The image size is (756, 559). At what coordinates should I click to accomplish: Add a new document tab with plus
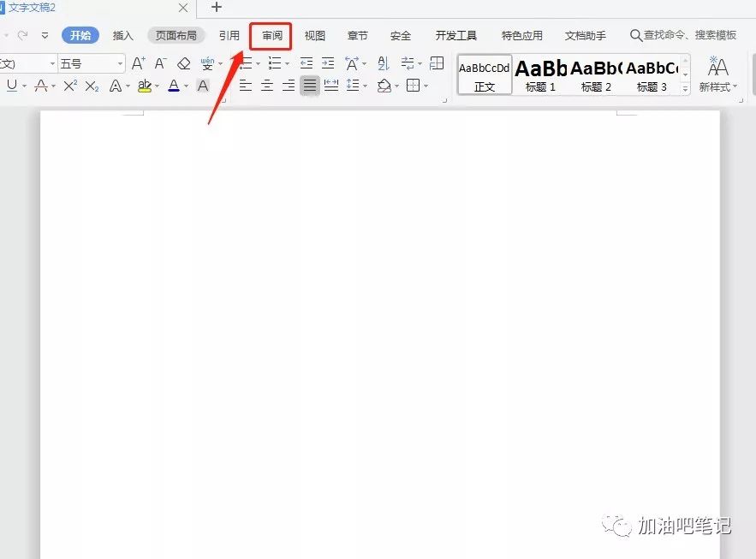[x=217, y=7]
